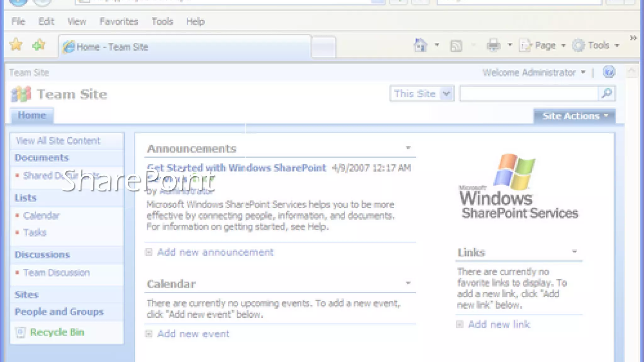Open the Home icon dropdown arrow

(437, 45)
